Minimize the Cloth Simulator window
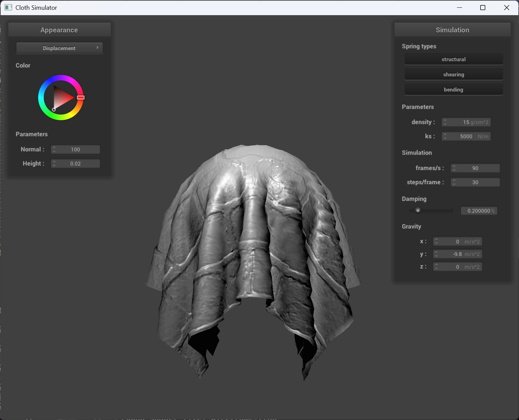Screen dimensions: 519x420 point(459,7)
